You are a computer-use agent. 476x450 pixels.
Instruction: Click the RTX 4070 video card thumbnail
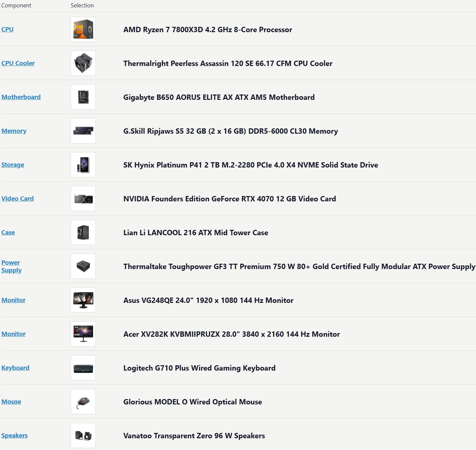tap(83, 198)
